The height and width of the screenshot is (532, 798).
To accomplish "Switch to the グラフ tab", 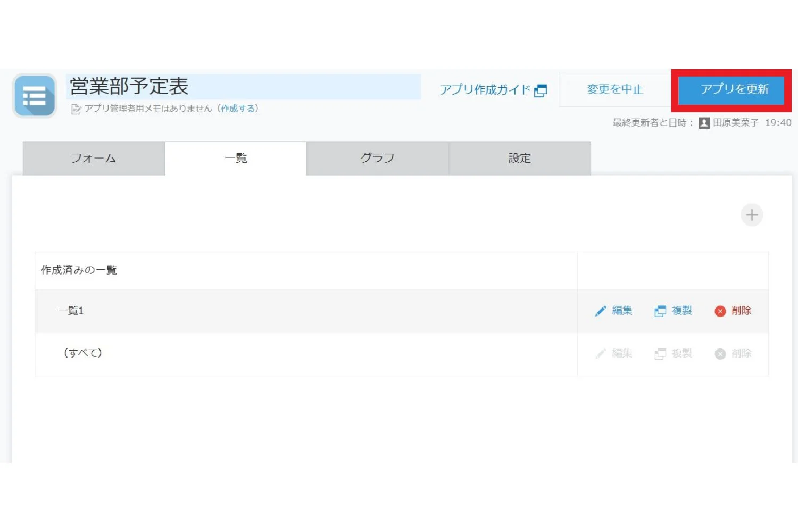I will 377,157.
